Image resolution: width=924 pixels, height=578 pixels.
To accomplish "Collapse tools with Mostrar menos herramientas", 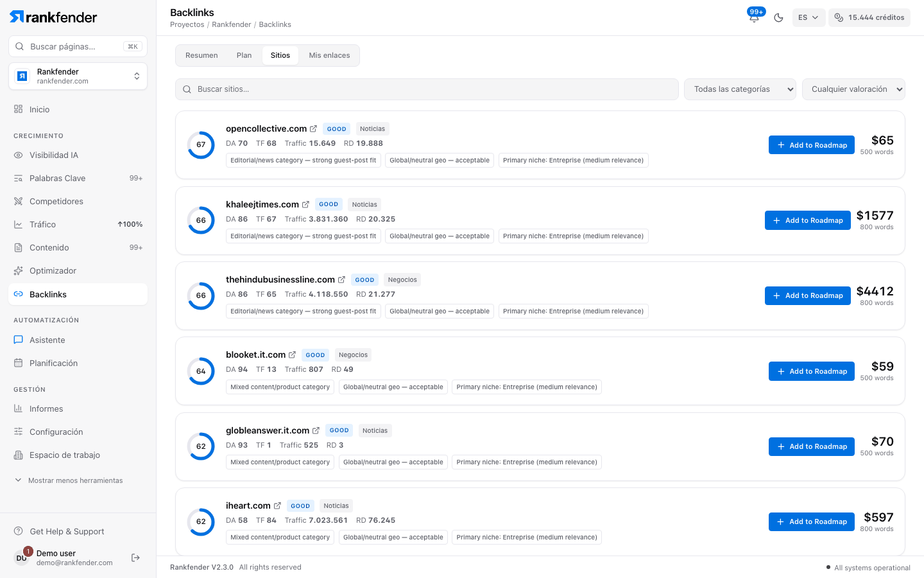I will [x=69, y=480].
